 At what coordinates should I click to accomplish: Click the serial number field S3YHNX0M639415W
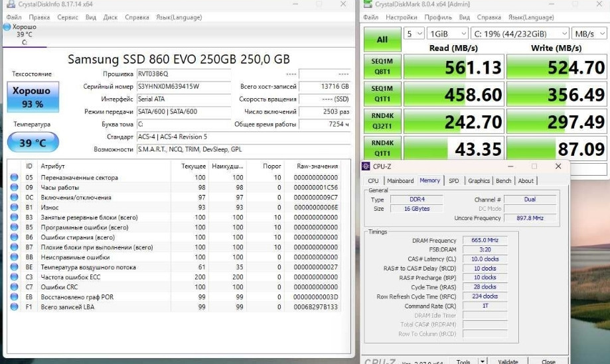tap(184, 86)
